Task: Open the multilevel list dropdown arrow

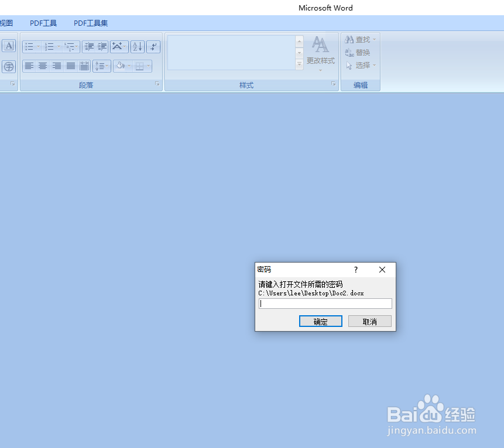Action: pos(77,47)
